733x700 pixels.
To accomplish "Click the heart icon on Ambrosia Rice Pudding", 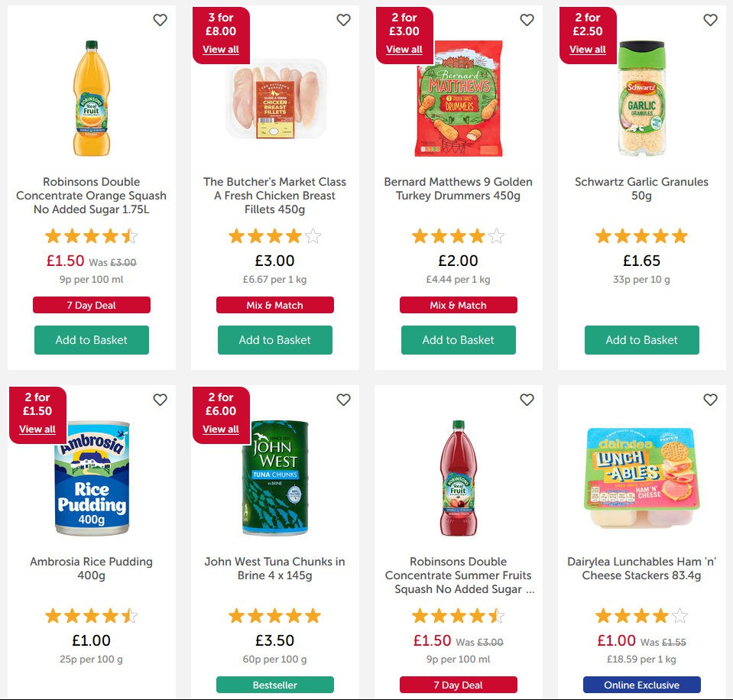I will 160,400.
